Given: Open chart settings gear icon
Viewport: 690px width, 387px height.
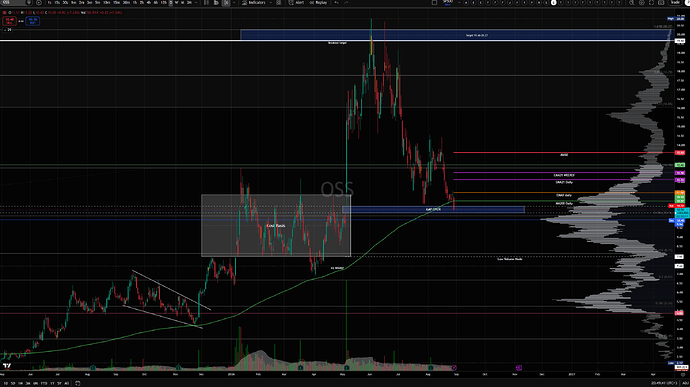Looking at the screenshot, I should [x=642, y=3].
